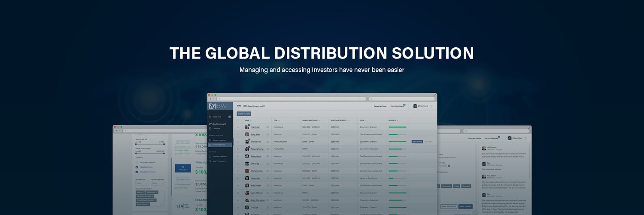Click the VIEW PROFILE button on Diana Lance row
Screen dimensions: 644x215
point(417,141)
